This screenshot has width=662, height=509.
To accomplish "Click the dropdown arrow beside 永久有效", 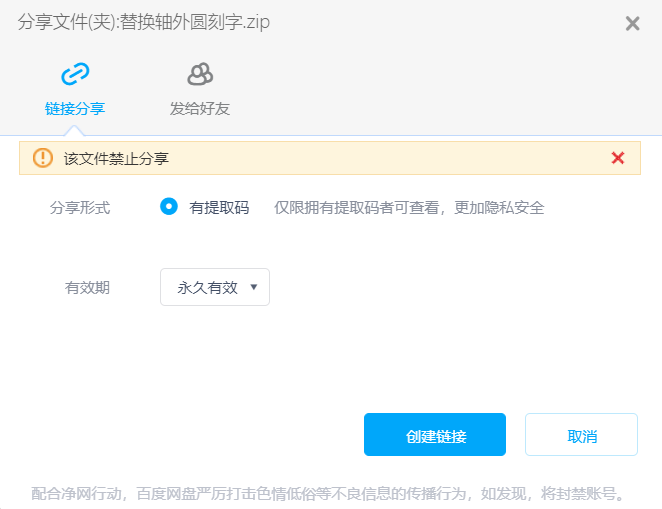I will [x=254, y=287].
